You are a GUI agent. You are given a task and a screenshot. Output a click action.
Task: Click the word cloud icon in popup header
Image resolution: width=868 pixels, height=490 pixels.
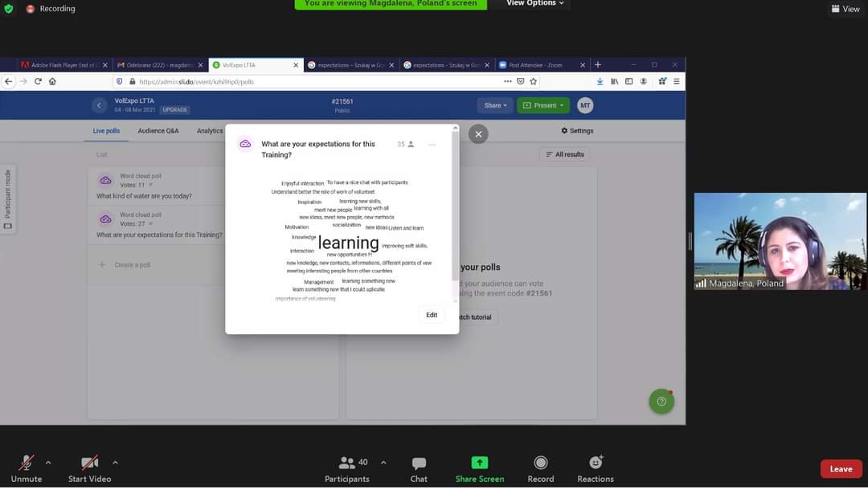tap(245, 144)
